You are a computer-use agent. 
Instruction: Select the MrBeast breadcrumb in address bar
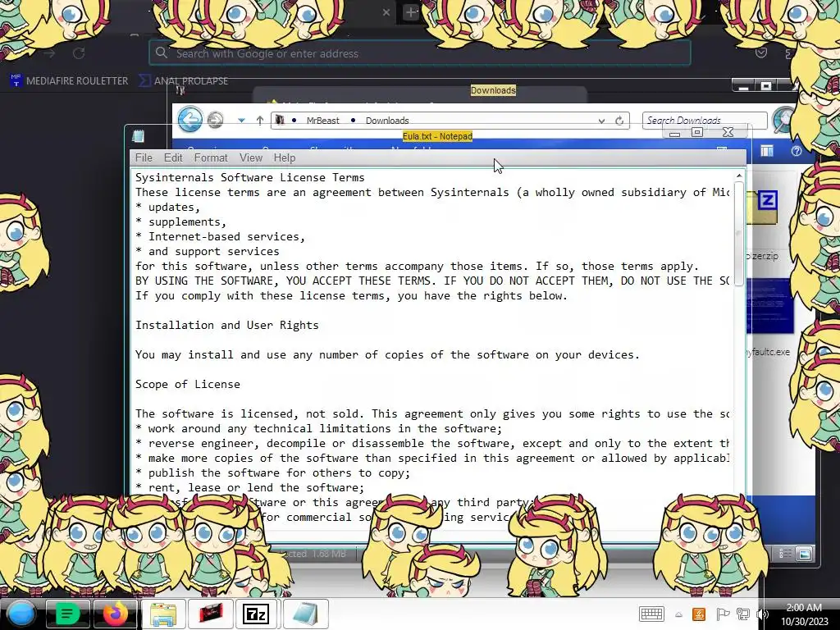322,121
